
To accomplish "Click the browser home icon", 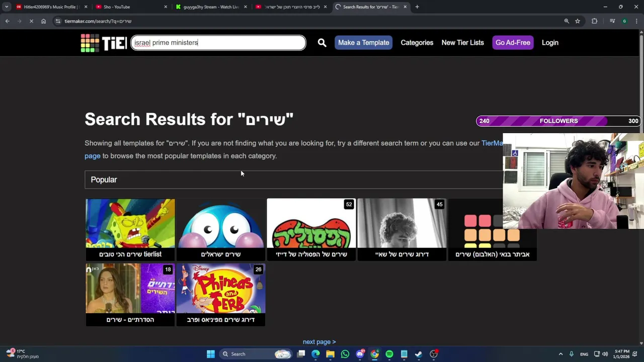I will (43, 21).
